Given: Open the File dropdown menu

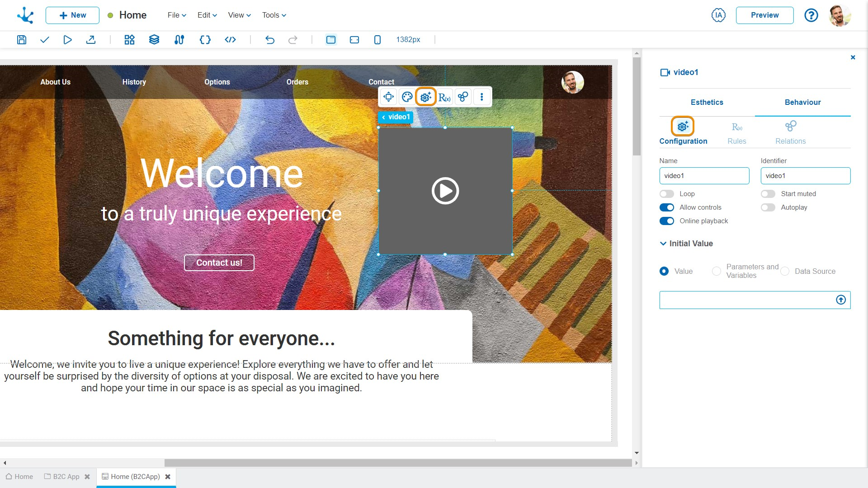Looking at the screenshot, I should (177, 15).
